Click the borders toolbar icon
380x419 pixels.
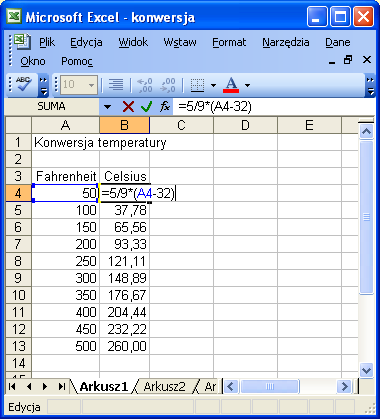point(197,85)
